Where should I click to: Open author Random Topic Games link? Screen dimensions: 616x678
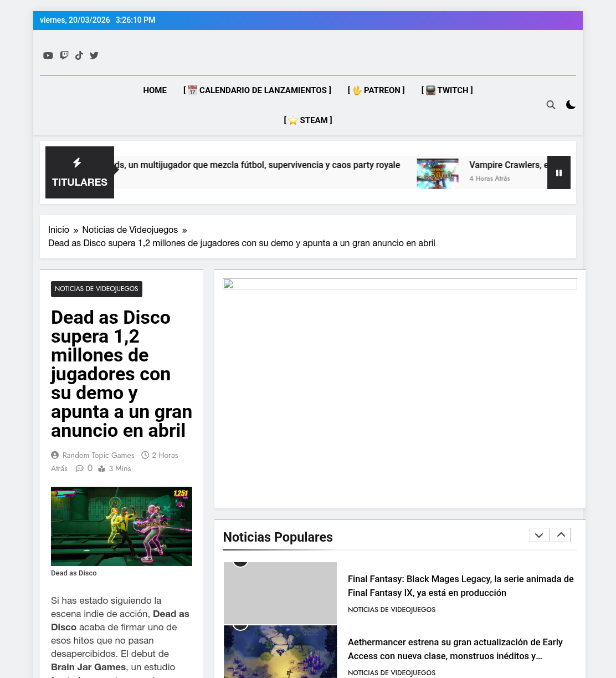pyautogui.click(x=99, y=455)
